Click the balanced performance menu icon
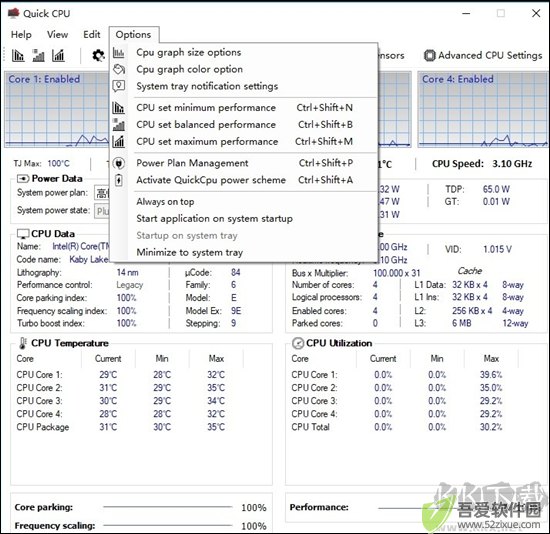Viewport: 550px width, 534px height. pos(119,125)
